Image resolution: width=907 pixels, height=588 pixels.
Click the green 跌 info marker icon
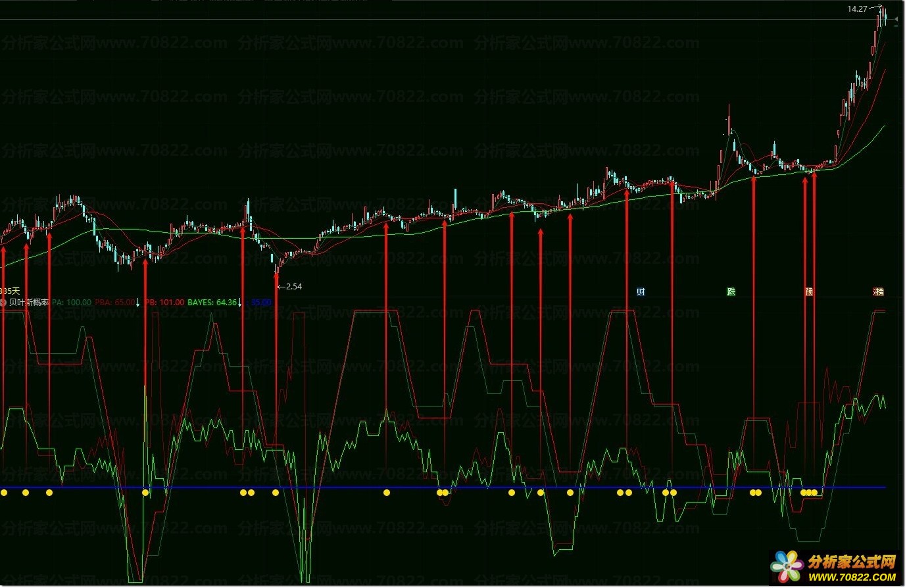[x=731, y=291]
